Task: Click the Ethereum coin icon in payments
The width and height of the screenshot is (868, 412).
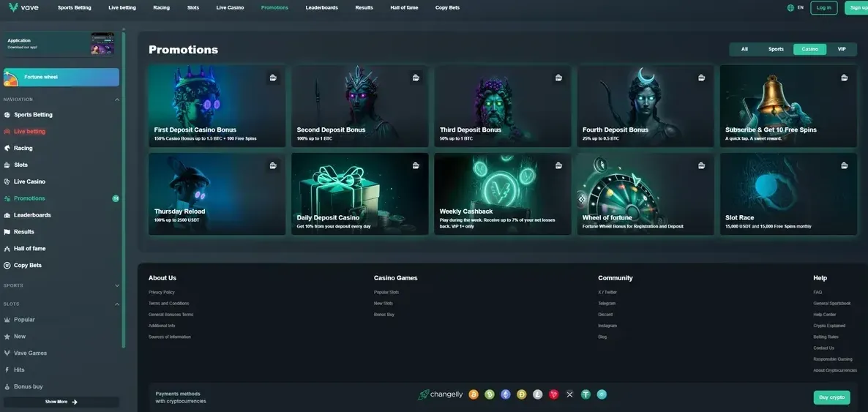Action: click(x=506, y=394)
